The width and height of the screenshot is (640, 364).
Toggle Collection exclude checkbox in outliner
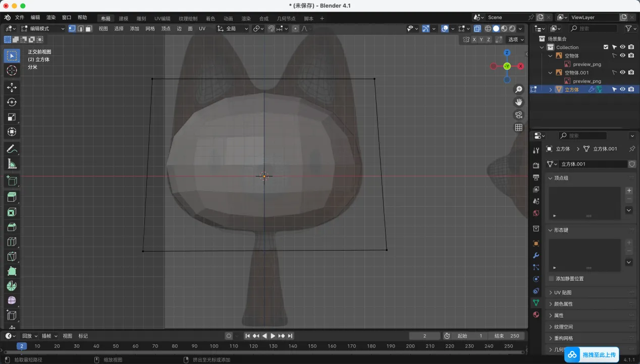click(x=606, y=47)
